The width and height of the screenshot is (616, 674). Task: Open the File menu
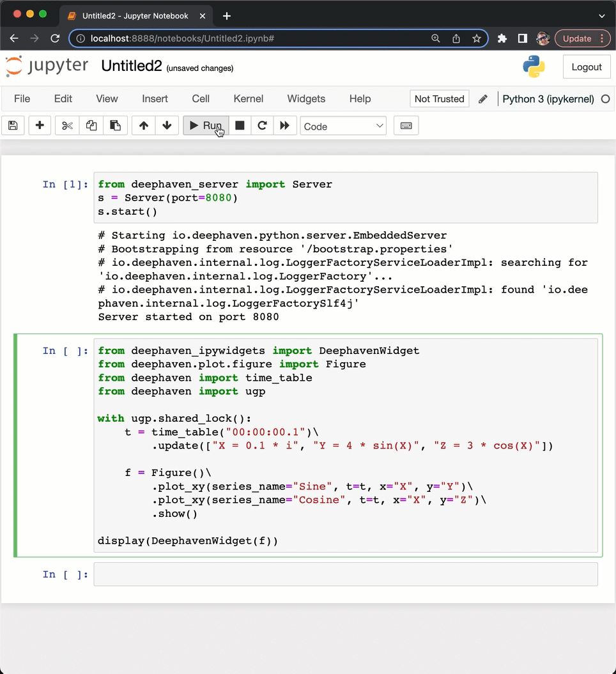point(22,99)
